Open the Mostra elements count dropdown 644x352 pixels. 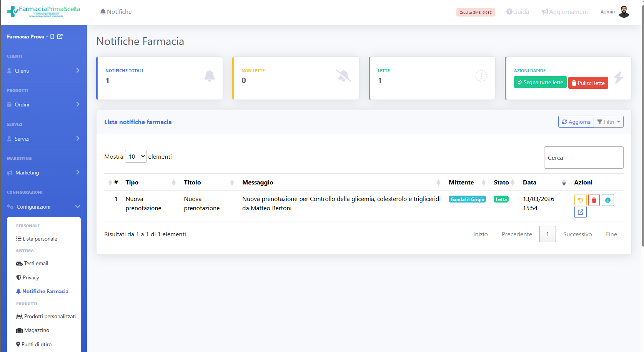[x=136, y=156]
